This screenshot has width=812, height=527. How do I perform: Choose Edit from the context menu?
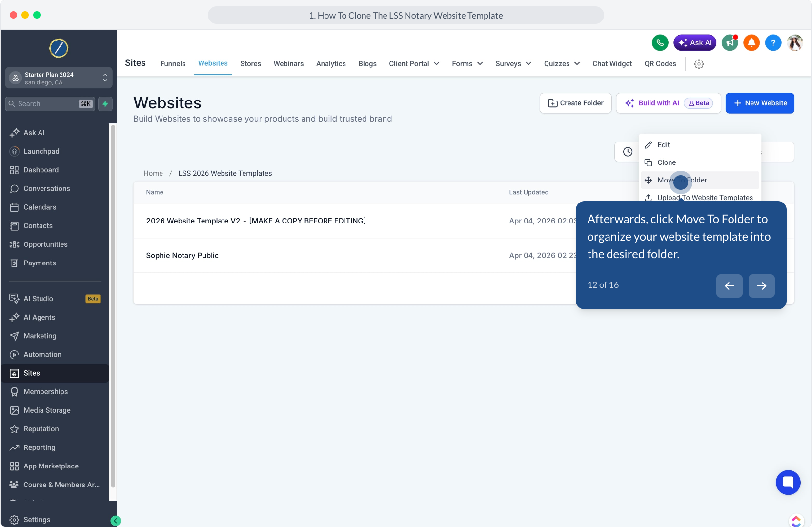(x=700, y=145)
